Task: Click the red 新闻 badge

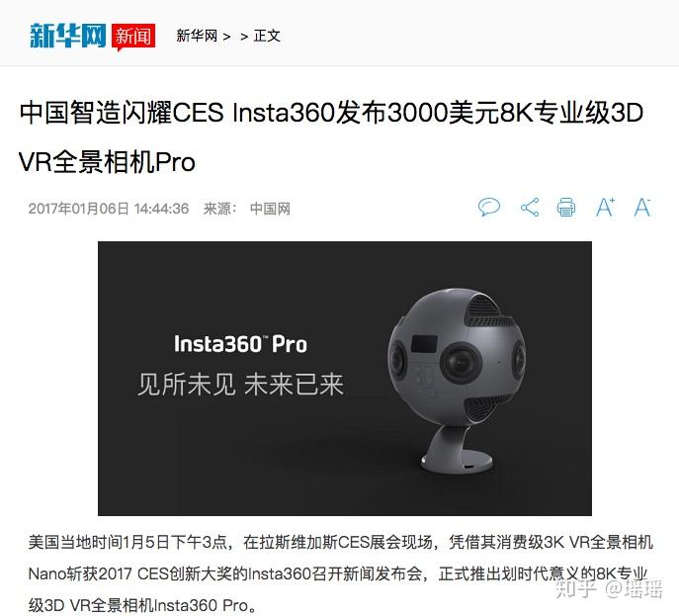Action: click(x=133, y=37)
